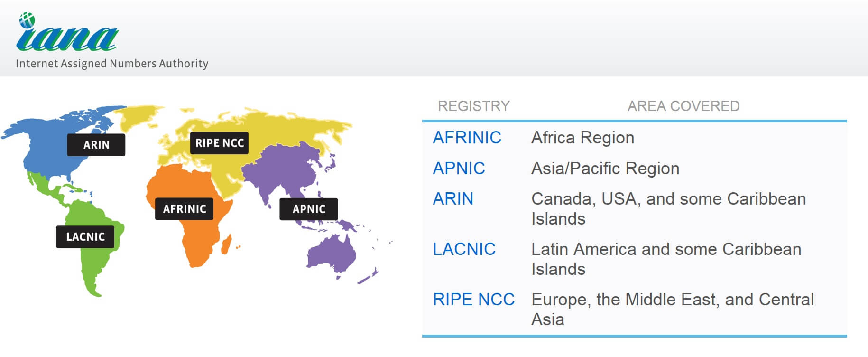Click the AREA COVERED column header
Viewport: 868px width, 357px height.
click(x=683, y=106)
